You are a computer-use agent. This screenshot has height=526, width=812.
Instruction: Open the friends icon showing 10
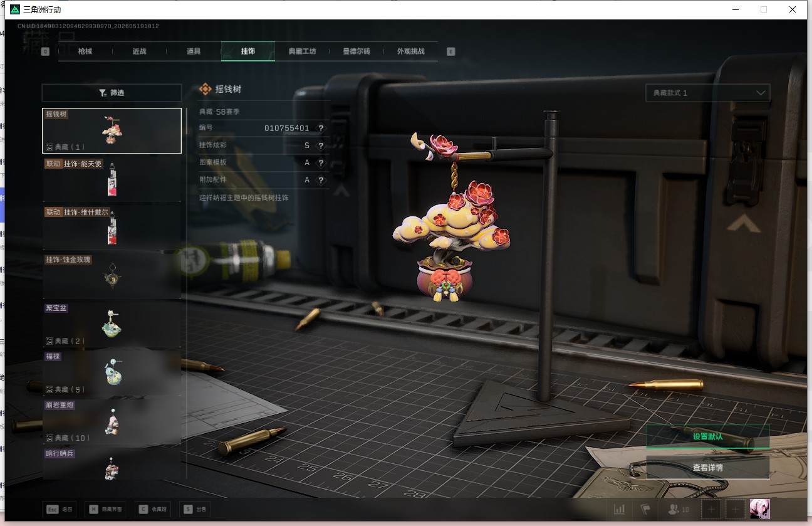[679, 510]
